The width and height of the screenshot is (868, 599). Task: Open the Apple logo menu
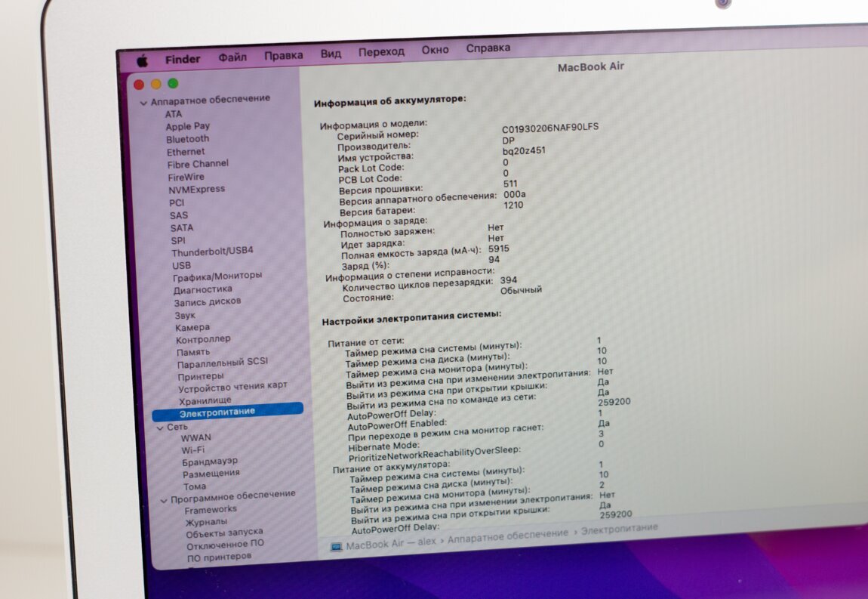142,60
